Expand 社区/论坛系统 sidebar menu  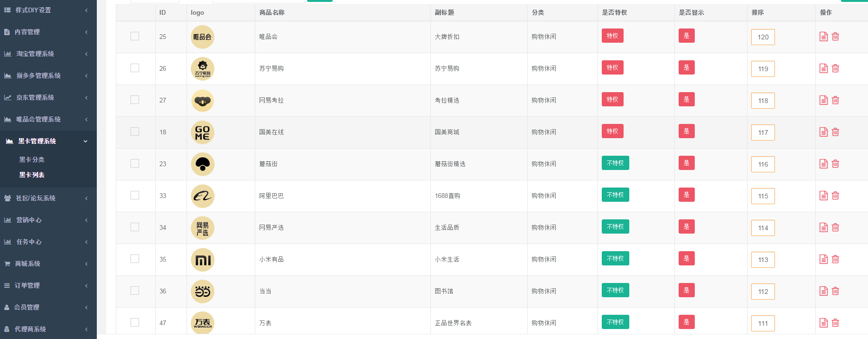48,198
